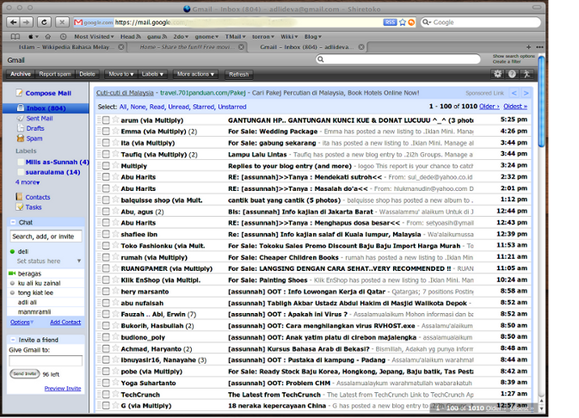The width and height of the screenshot is (579, 418).
Task: Click the history clock icon in bookmarks bar
Action: (x=63, y=37)
